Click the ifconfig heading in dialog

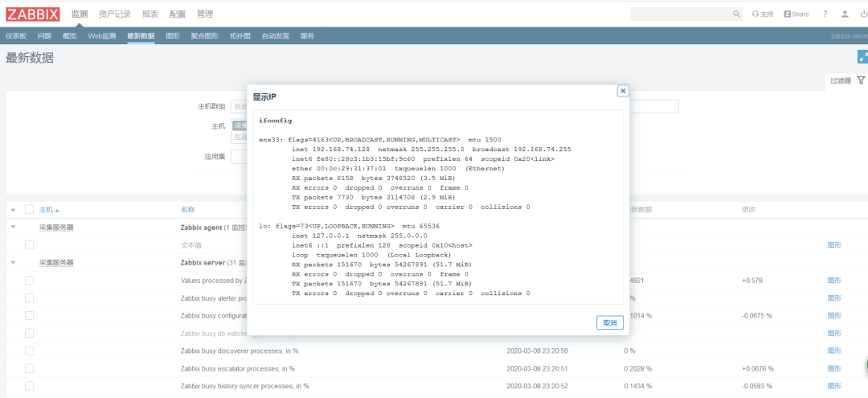275,120
